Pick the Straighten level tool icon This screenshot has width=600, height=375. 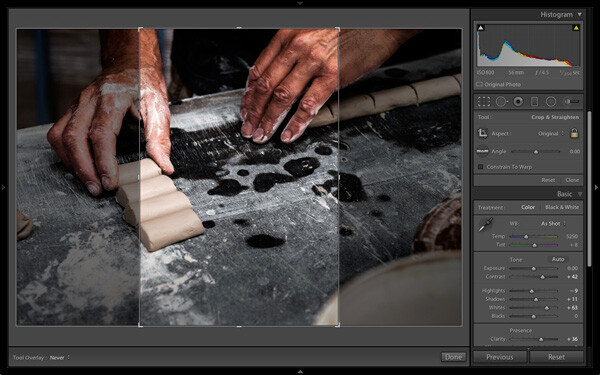pos(482,151)
